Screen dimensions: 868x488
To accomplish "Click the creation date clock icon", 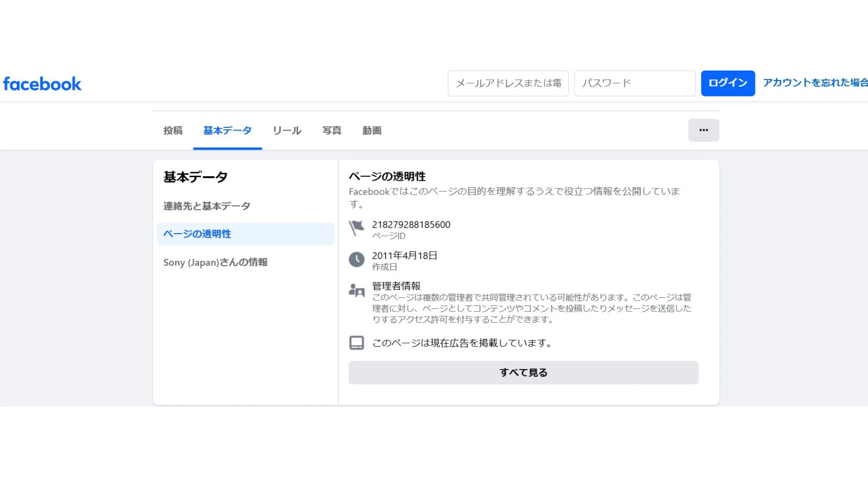I will tap(356, 259).
